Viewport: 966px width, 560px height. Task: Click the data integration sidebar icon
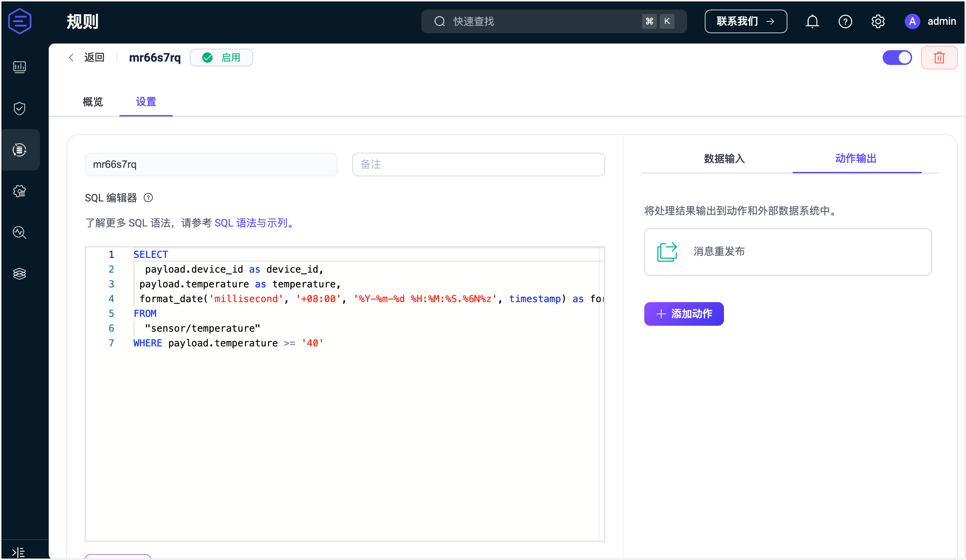[20, 150]
